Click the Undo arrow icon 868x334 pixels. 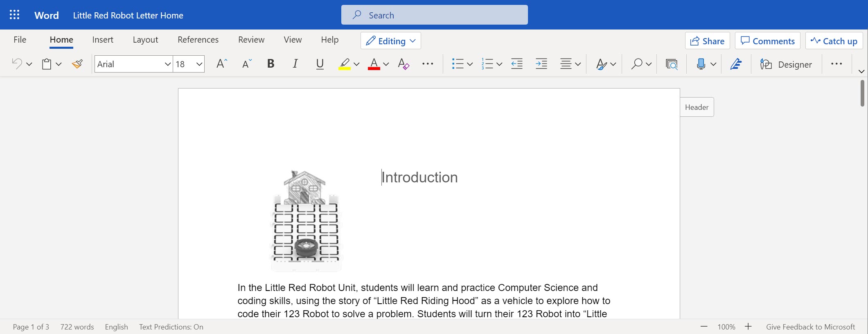coord(17,64)
